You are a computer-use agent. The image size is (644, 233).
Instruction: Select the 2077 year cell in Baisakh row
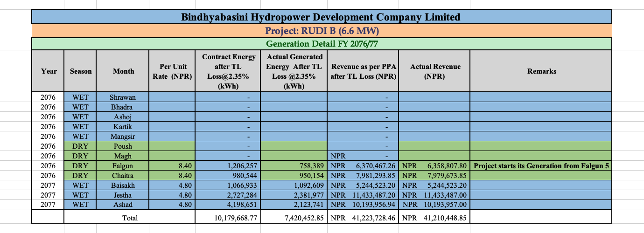pyautogui.click(x=48, y=185)
